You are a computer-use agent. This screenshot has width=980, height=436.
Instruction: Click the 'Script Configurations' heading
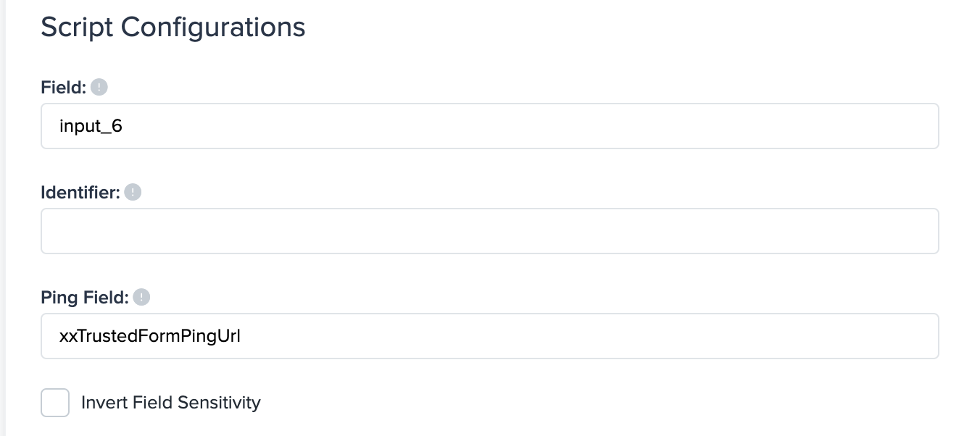tap(173, 28)
